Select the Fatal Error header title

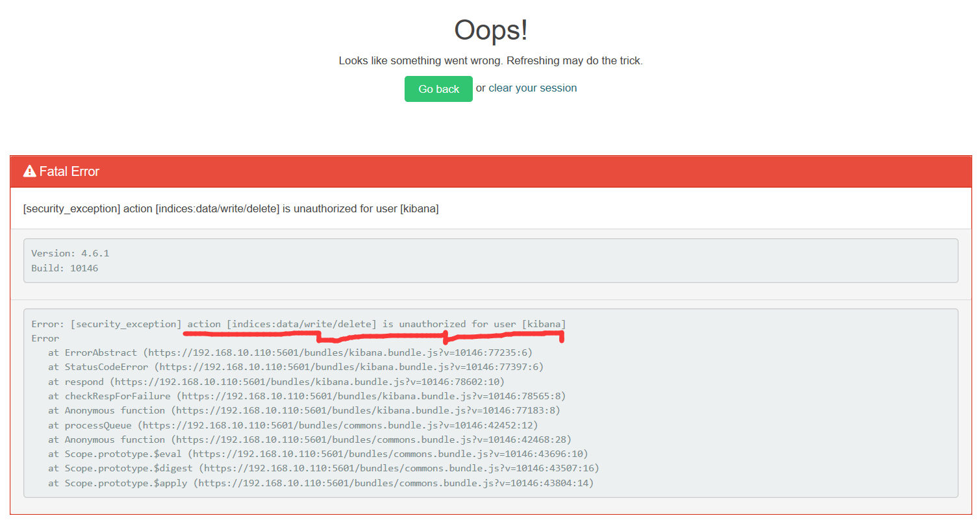[69, 171]
